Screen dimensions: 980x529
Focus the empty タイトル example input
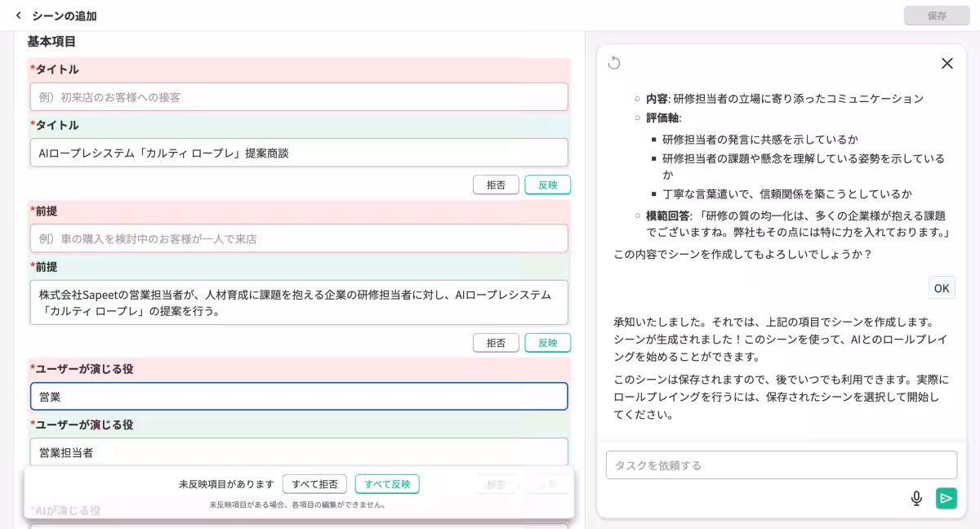299,96
